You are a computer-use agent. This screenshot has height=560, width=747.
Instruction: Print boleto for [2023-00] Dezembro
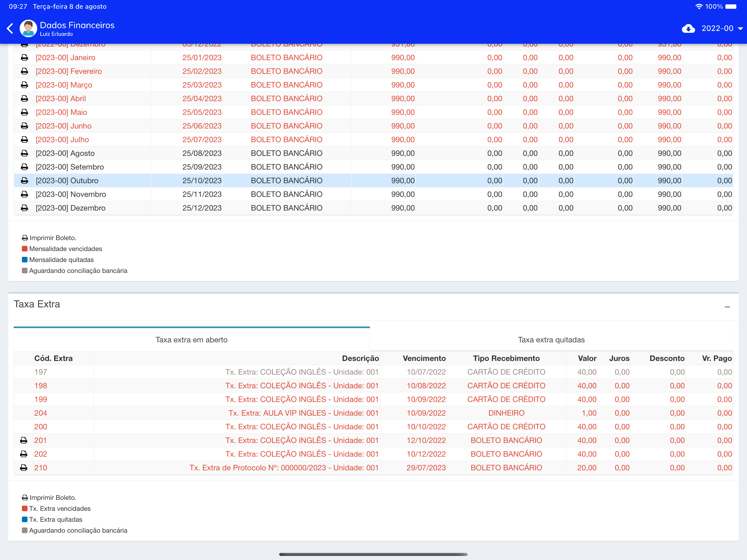[x=24, y=208]
